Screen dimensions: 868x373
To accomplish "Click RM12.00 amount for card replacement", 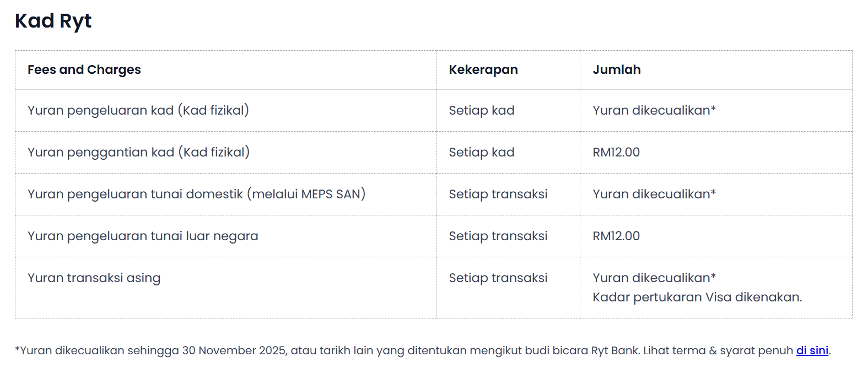I will point(616,152).
